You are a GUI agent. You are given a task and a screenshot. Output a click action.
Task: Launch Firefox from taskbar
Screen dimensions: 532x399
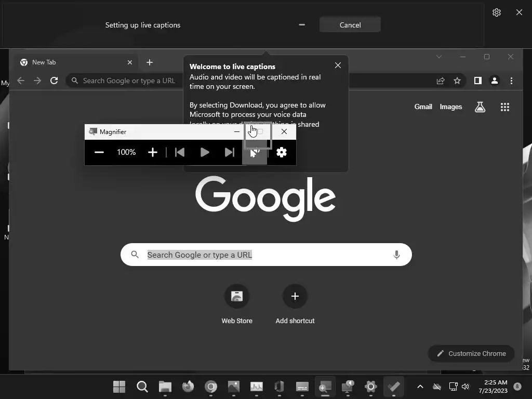click(188, 387)
